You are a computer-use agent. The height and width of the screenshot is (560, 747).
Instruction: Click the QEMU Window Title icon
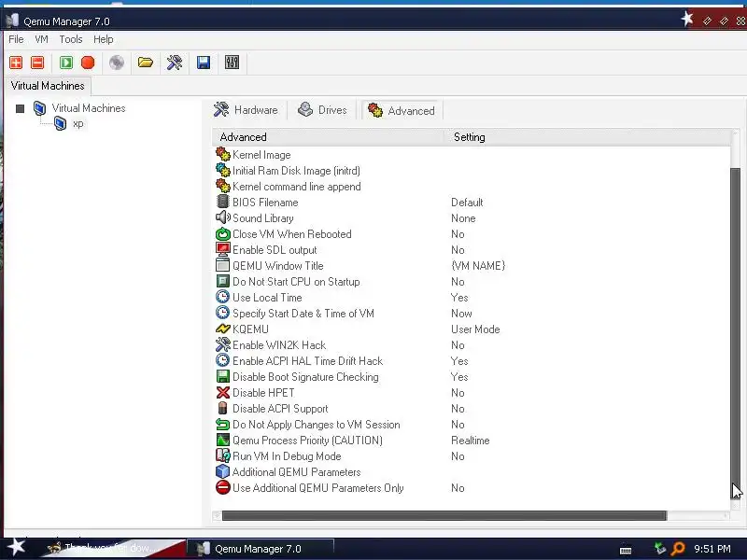[222, 265]
